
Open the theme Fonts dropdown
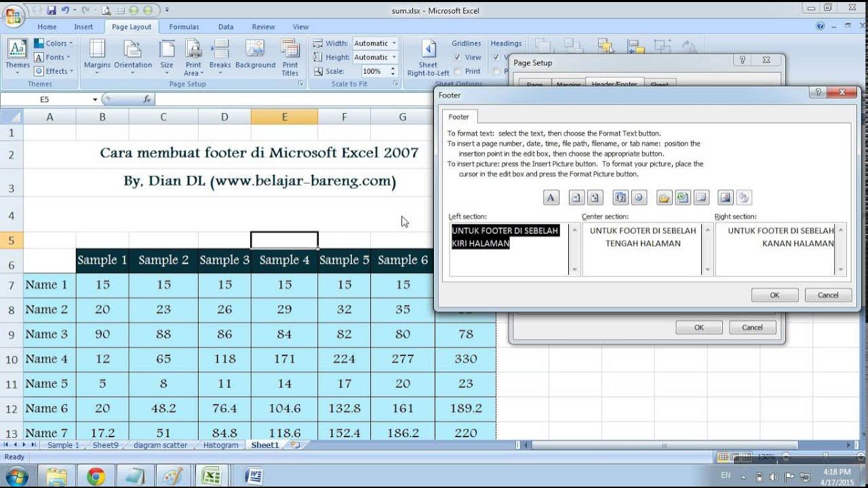click(52, 58)
